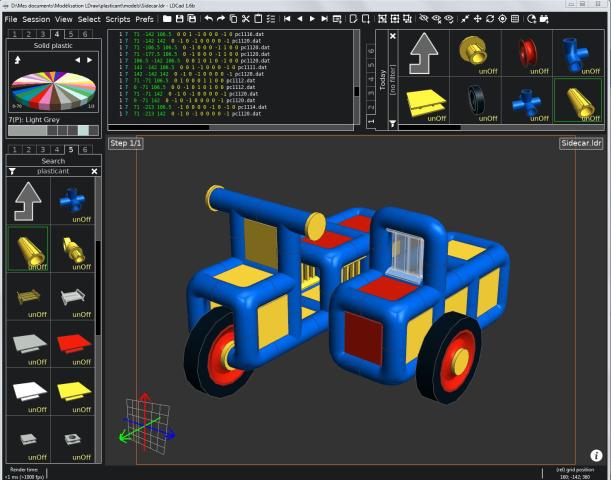Click the info icon in viewport corner
Viewport: 611px width, 480px height.
(596, 455)
